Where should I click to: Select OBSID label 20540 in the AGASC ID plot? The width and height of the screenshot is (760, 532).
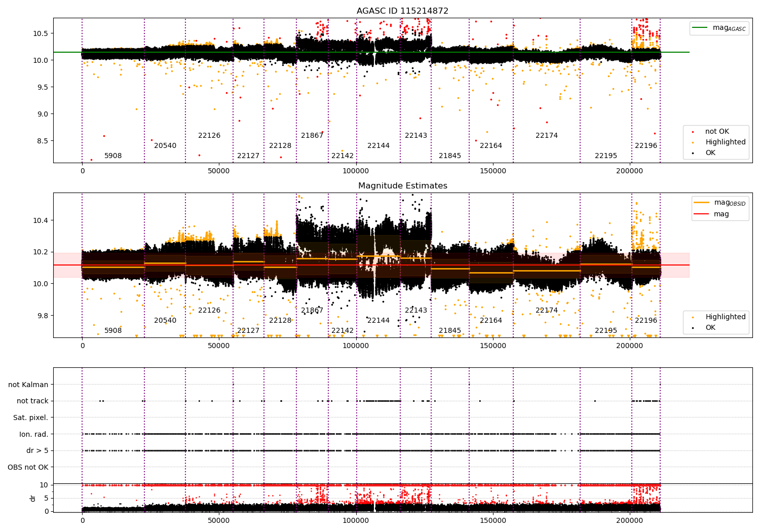pos(165,146)
